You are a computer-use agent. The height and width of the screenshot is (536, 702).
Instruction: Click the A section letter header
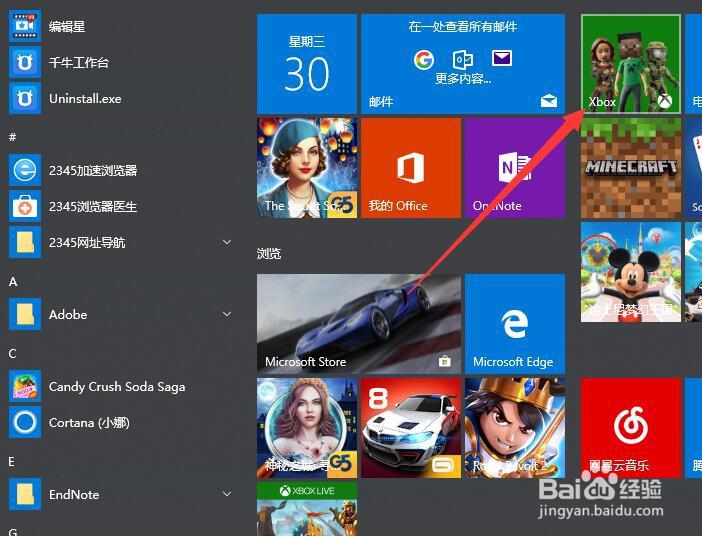pyautogui.click(x=13, y=281)
